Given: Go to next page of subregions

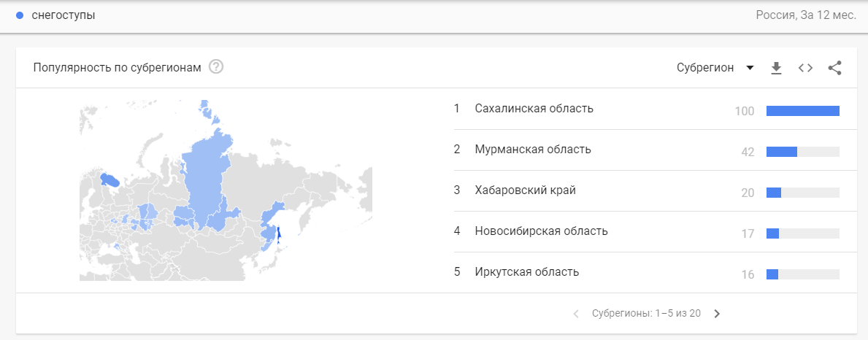Looking at the screenshot, I should (717, 314).
